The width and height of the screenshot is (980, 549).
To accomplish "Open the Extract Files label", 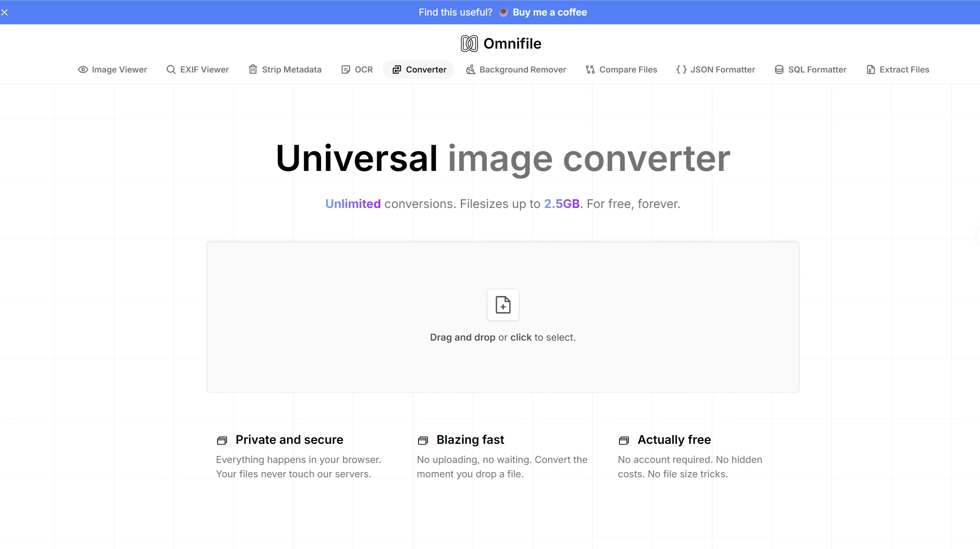I will (904, 70).
